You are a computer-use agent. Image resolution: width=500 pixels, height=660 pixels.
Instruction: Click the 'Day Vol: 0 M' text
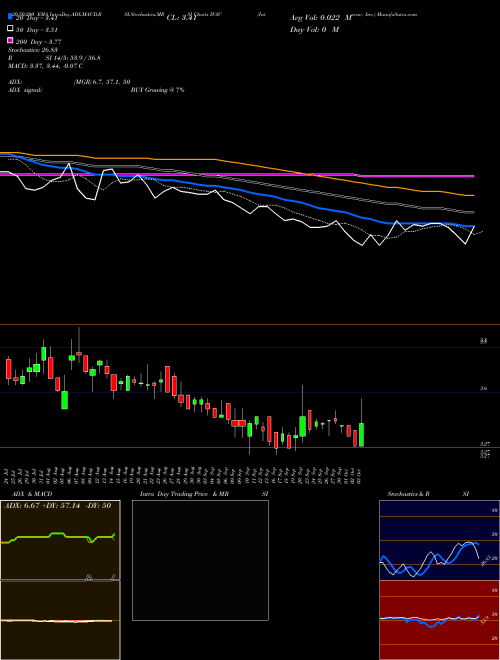314,29
